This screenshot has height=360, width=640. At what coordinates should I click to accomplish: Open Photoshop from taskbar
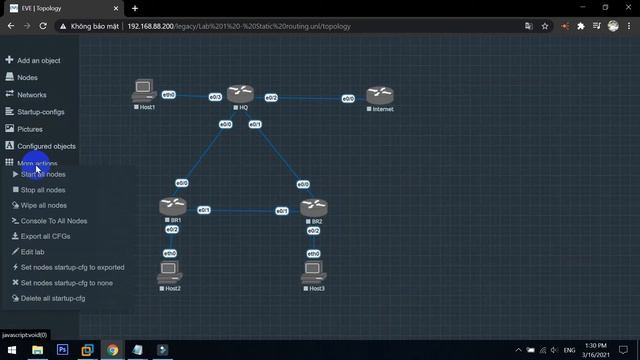coord(62,350)
